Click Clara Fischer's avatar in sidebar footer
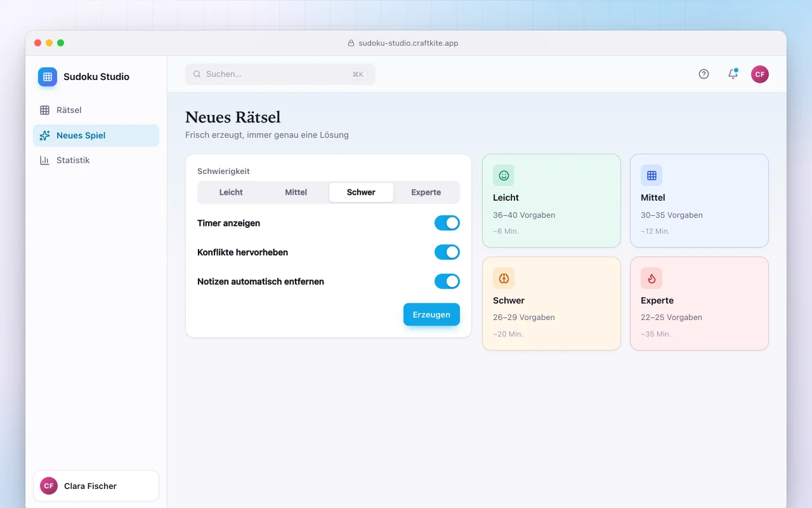 tap(49, 486)
